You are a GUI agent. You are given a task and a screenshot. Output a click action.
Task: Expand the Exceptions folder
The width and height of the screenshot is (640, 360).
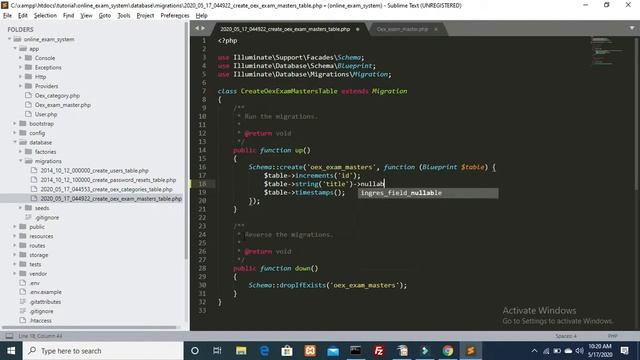[x=20, y=67]
